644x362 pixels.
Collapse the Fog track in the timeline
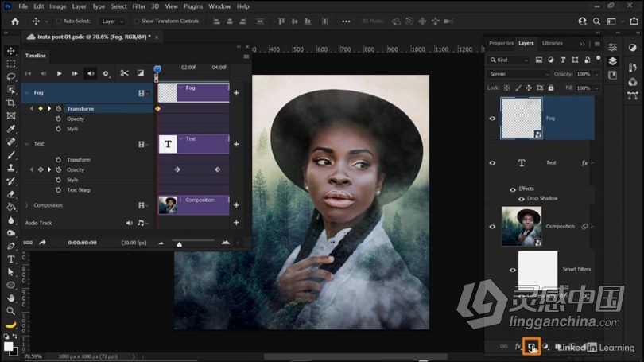coord(26,93)
